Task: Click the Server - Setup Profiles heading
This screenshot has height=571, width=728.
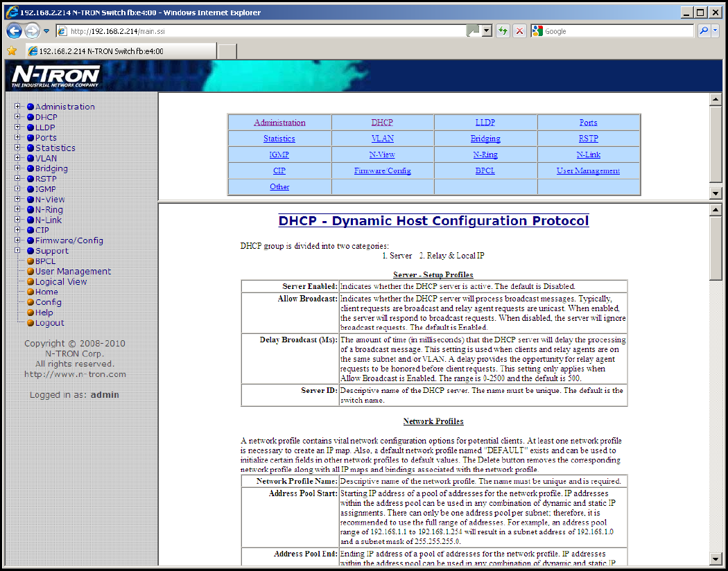Action: (x=433, y=274)
